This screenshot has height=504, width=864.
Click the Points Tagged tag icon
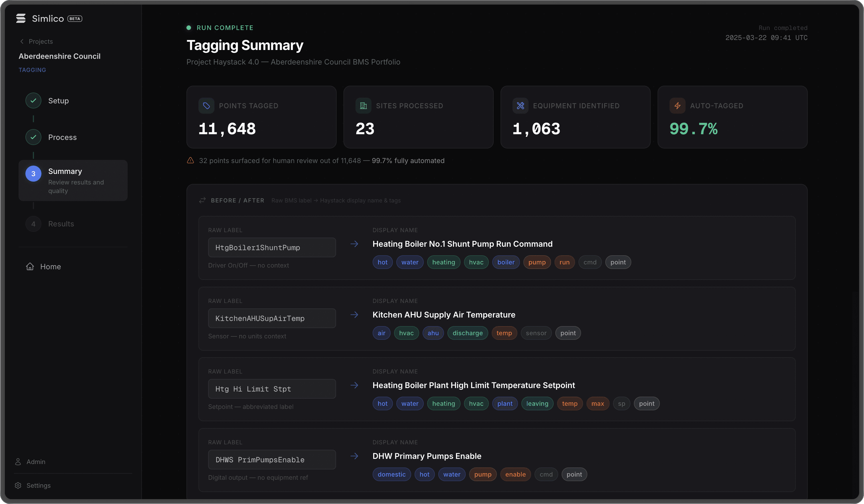(x=206, y=106)
